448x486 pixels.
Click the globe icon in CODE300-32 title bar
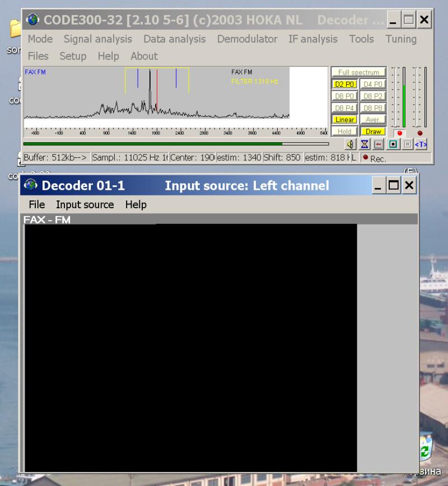[x=32, y=20]
